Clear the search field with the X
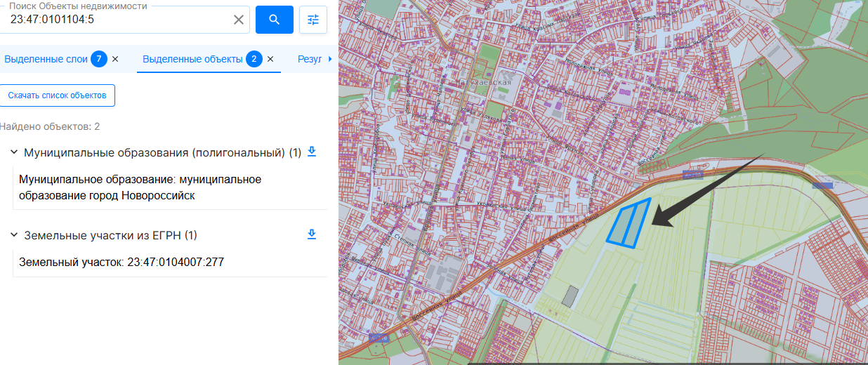The height and width of the screenshot is (365, 868). tap(239, 20)
